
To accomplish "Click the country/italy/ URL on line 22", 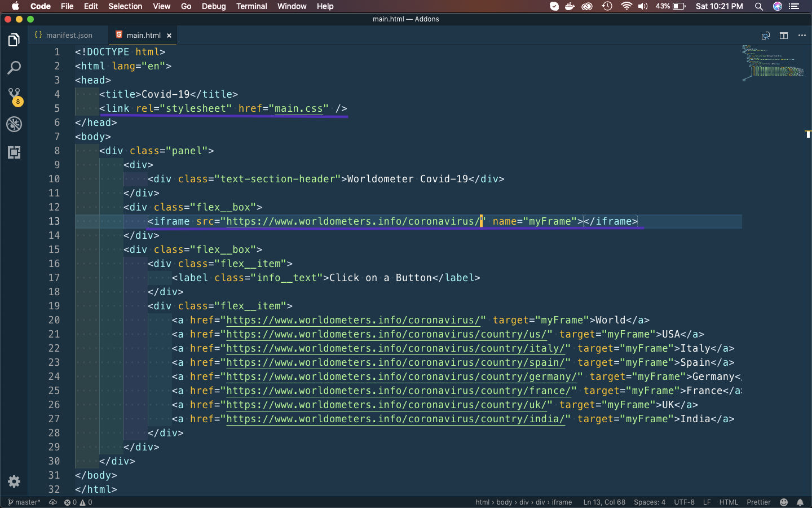I will [395, 348].
